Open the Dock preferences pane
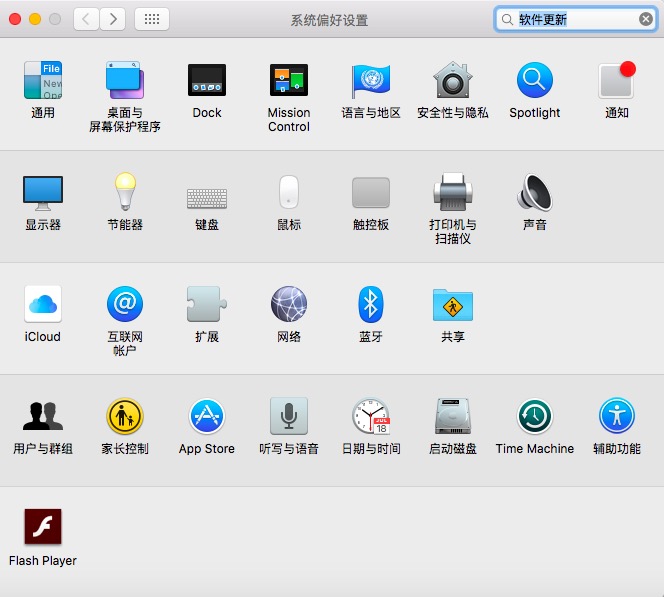Viewport: 664px width, 597px height. point(207,81)
